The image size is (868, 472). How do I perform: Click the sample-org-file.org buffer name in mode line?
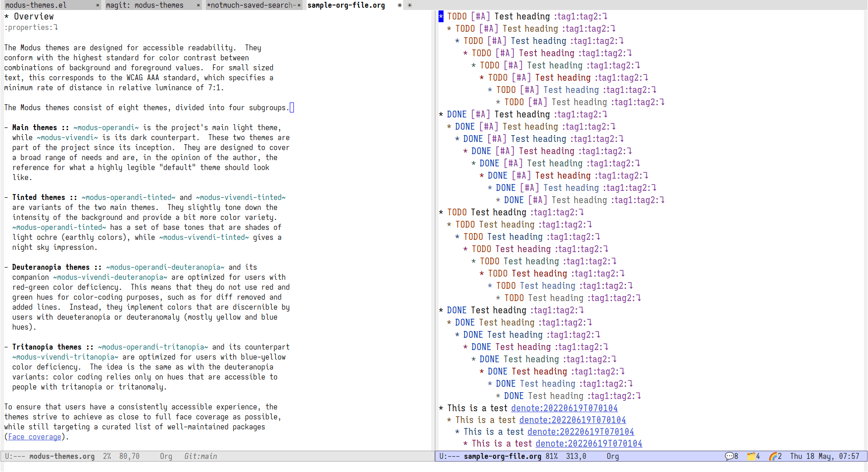click(x=502, y=456)
